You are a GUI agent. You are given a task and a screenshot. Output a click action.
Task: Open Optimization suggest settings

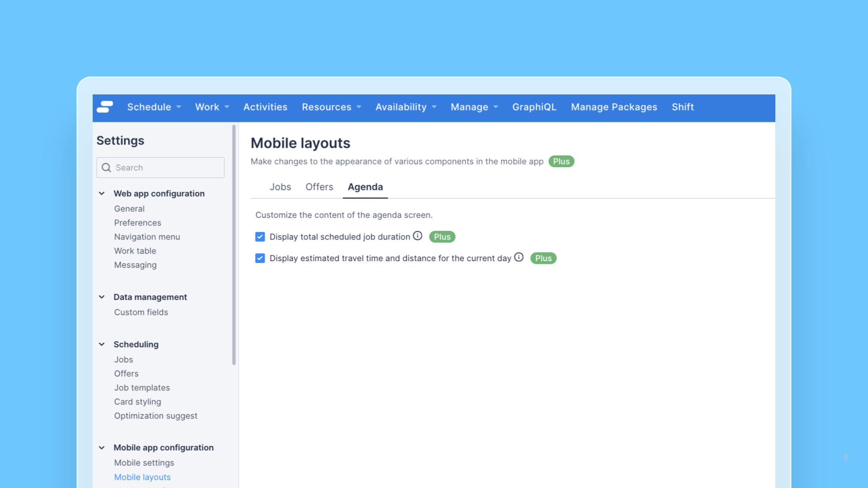[x=156, y=416]
